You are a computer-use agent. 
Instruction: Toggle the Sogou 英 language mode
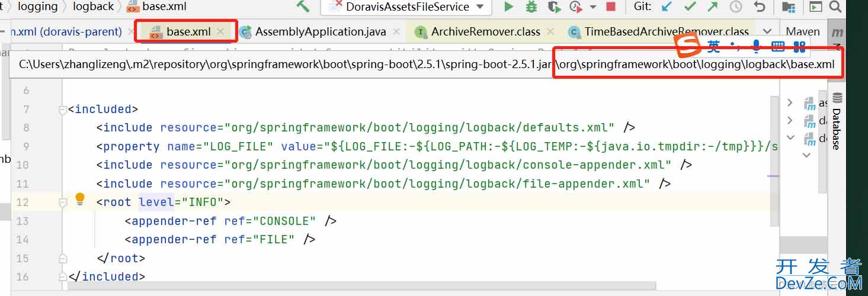tap(714, 47)
